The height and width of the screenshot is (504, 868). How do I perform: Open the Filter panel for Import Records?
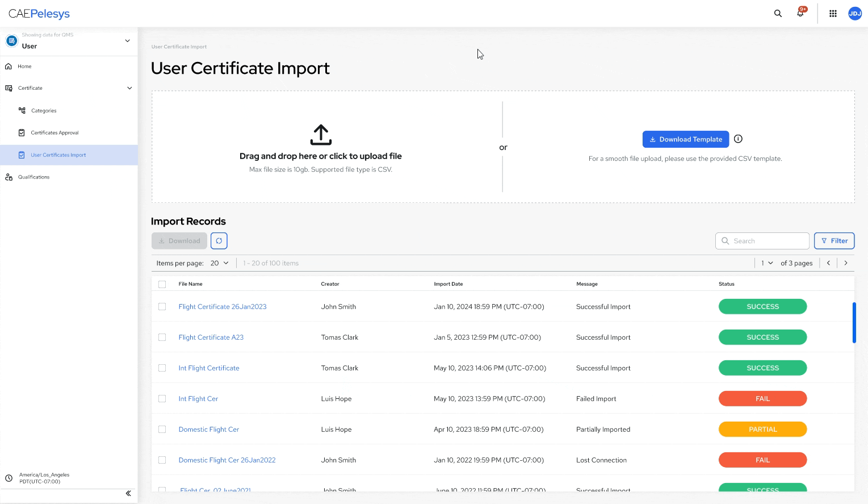pos(834,240)
